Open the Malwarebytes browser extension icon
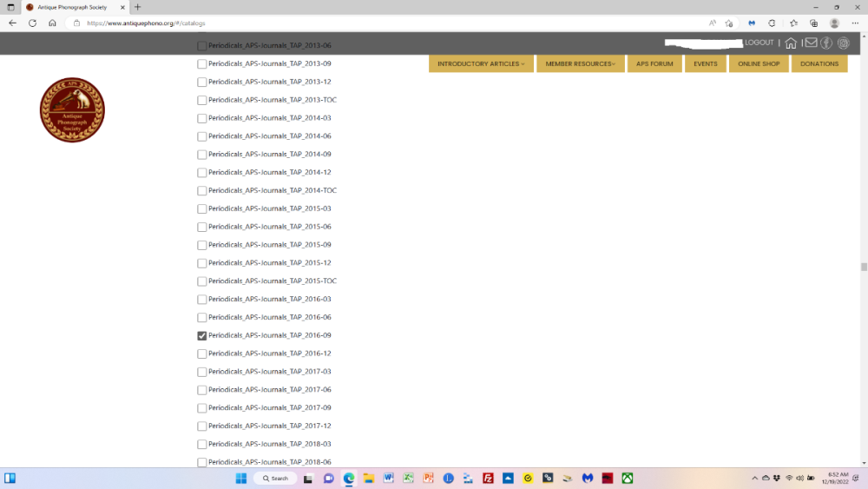Screen dimensions: 868x489 (752, 23)
